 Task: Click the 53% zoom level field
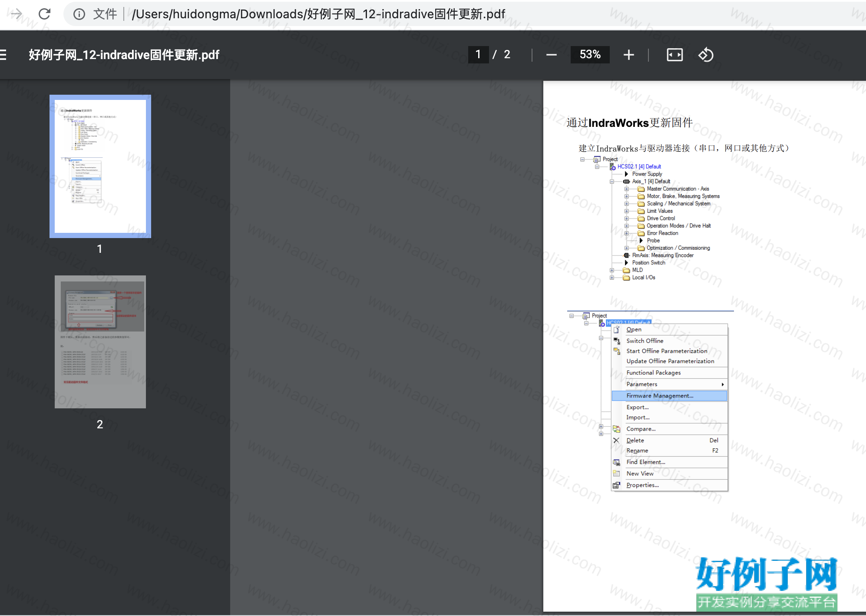pos(590,55)
